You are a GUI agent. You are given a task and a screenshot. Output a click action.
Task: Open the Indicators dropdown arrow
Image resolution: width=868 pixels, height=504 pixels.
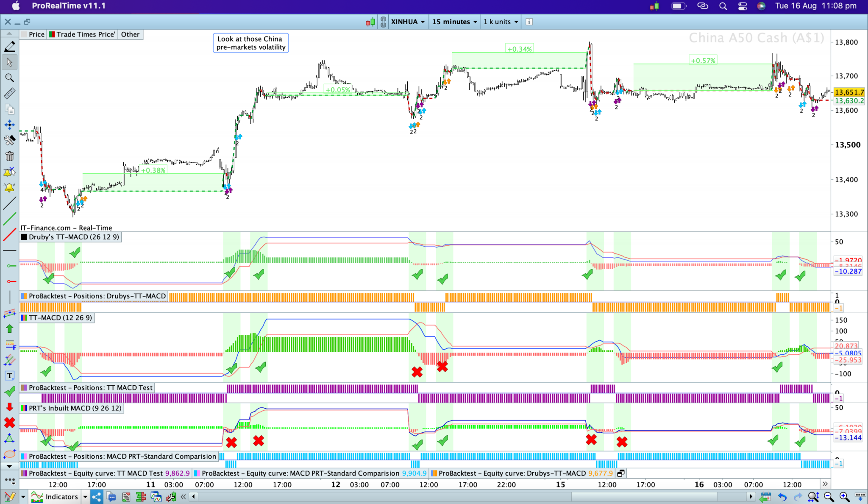coord(85,497)
